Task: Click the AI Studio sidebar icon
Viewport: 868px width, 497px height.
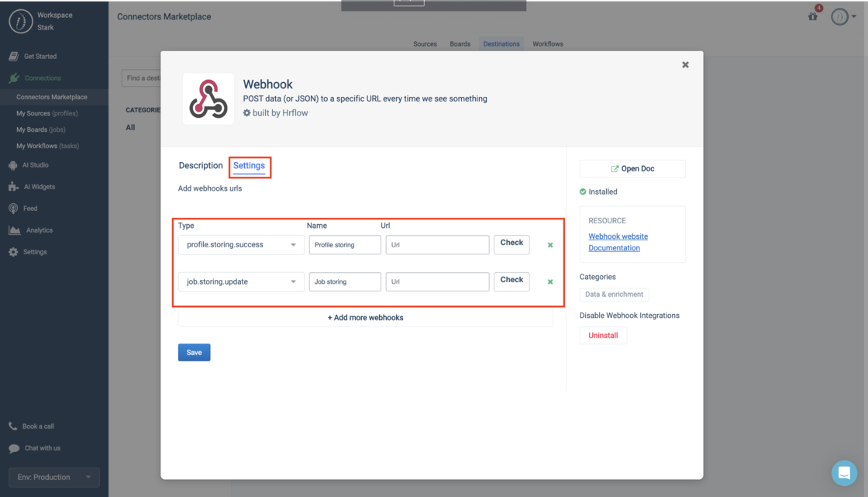Action: [13, 165]
